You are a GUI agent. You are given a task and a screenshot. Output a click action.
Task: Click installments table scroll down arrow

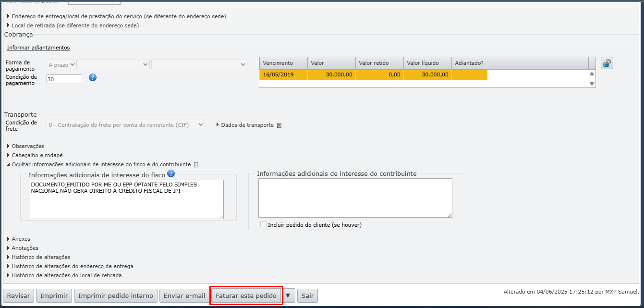(x=592, y=84)
